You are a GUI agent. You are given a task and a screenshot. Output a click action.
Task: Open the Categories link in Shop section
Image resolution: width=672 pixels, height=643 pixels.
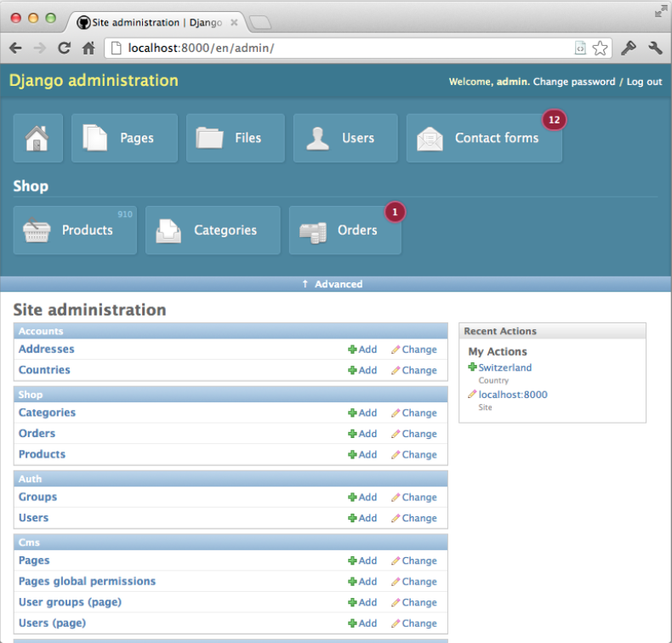tap(47, 413)
